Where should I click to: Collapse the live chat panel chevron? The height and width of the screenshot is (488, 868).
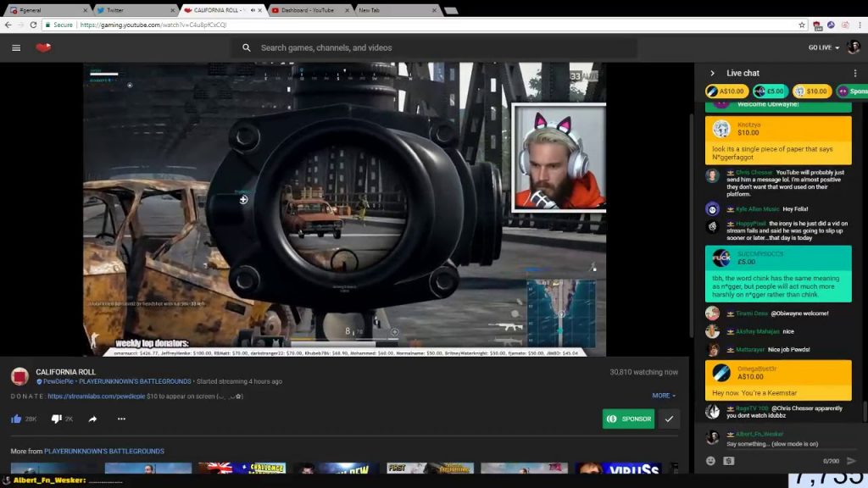712,73
